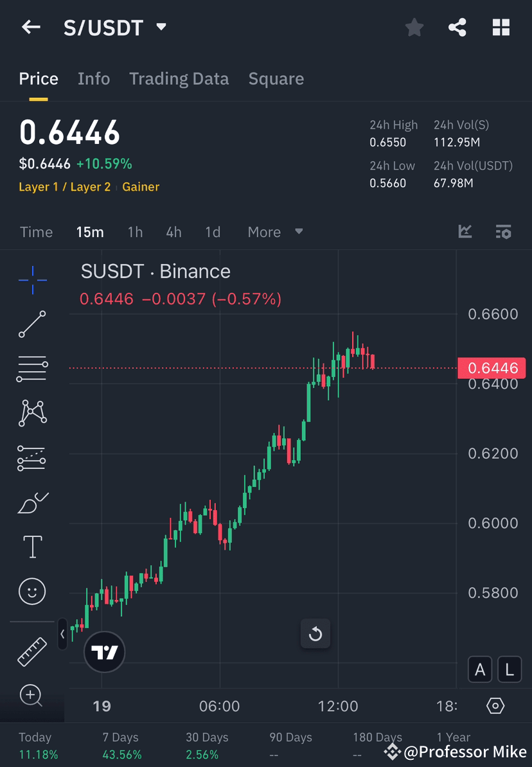Select the 1h timeframe
The width and height of the screenshot is (532, 767).
click(135, 232)
